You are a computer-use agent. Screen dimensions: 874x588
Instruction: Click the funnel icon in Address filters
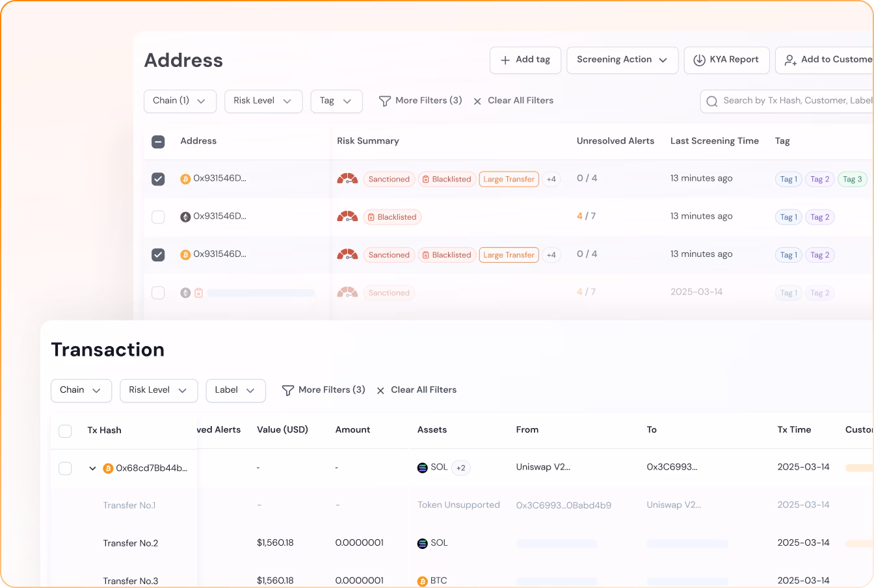(384, 101)
